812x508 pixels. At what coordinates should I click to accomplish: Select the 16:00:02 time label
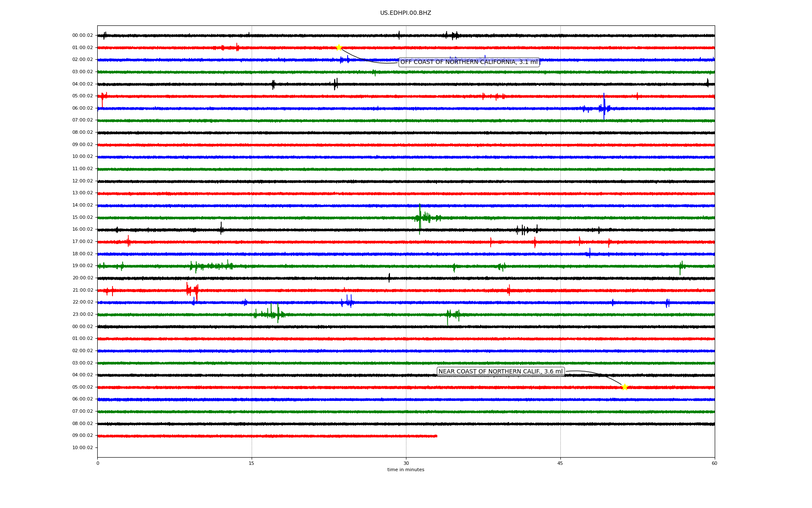pyautogui.click(x=82, y=229)
